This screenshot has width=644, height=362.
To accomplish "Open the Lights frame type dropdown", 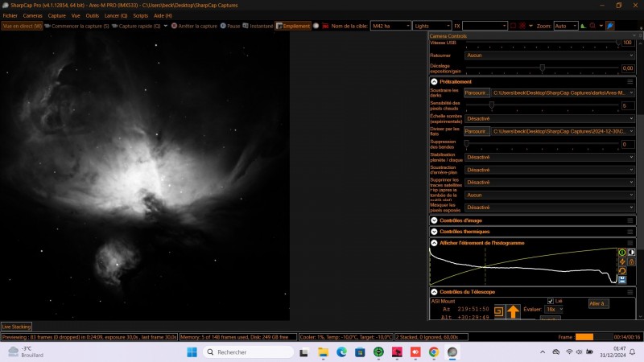I will (x=432, y=26).
